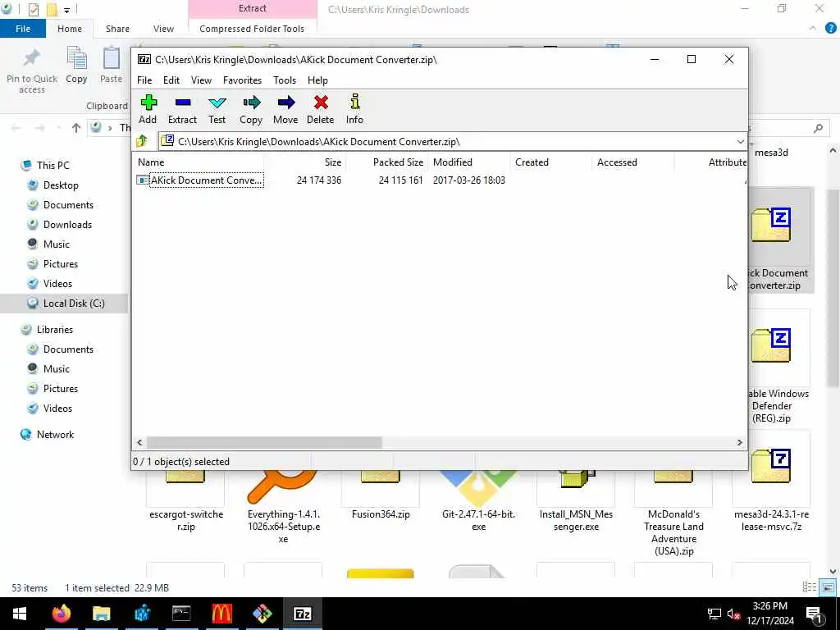Switch to Share tab in Explorer
Screen dimensions: 840x630
pos(117,29)
